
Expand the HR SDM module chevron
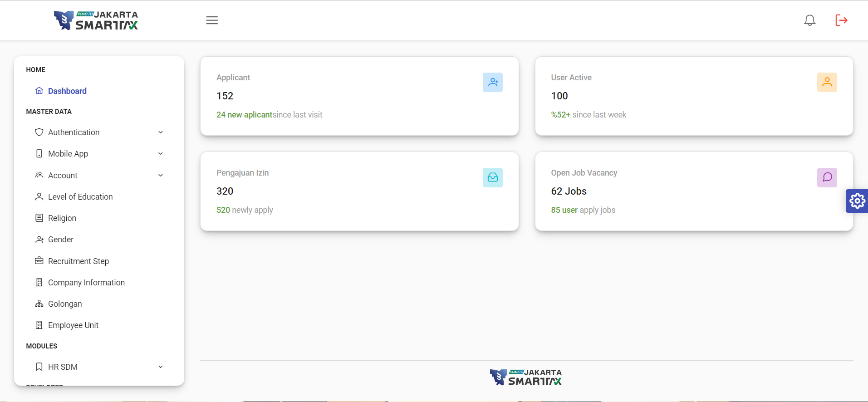160,367
